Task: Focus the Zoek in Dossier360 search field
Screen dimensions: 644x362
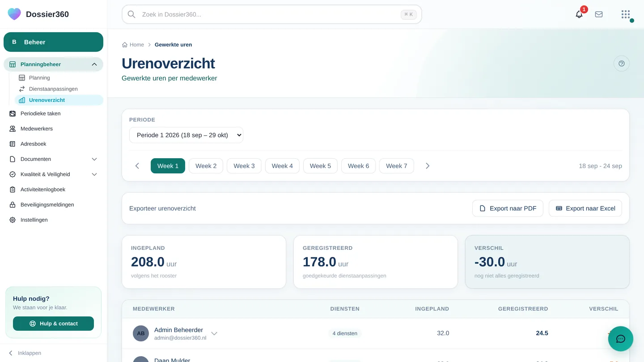Action: tap(272, 14)
